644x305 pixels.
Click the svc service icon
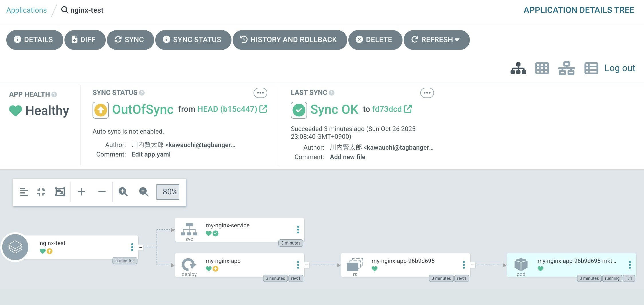(x=189, y=230)
